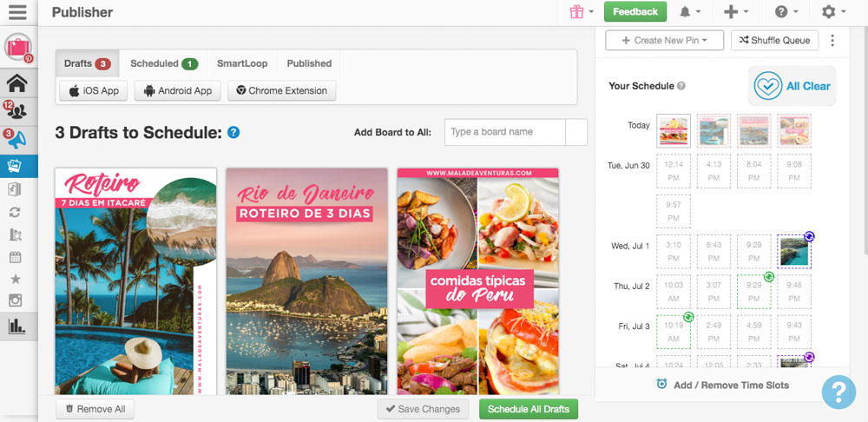Select the 10:19 AM slot on Fri, Jul 3
This screenshot has width=868, height=422.
[x=674, y=332]
